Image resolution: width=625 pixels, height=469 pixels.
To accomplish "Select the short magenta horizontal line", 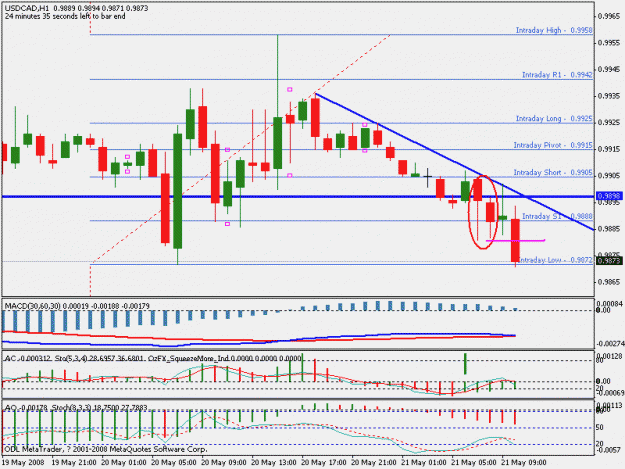I will click(x=515, y=240).
